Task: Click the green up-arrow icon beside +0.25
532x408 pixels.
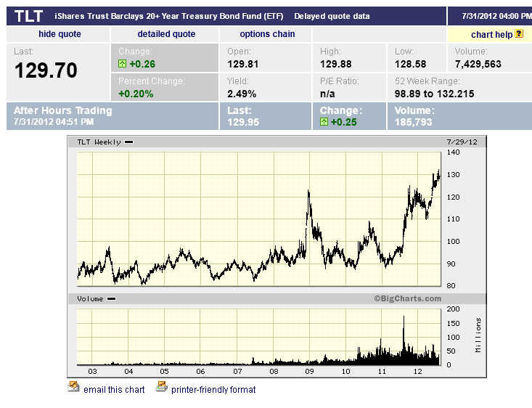Action: (x=324, y=121)
